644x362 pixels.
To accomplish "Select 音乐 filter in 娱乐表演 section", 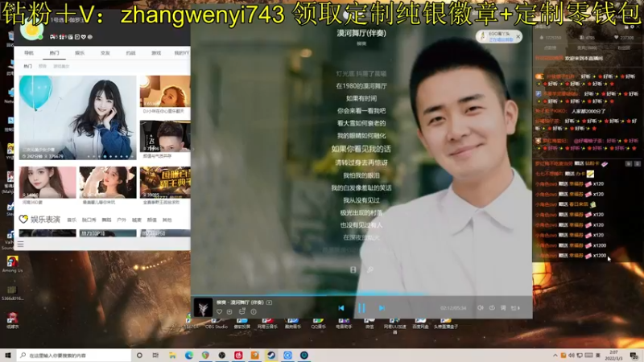I will pos(72,220).
